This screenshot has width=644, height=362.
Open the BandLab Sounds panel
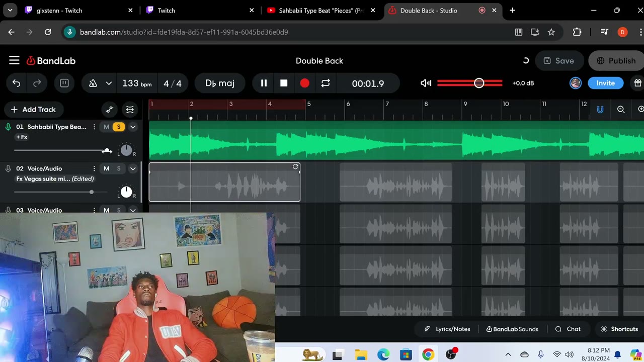pos(512,329)
